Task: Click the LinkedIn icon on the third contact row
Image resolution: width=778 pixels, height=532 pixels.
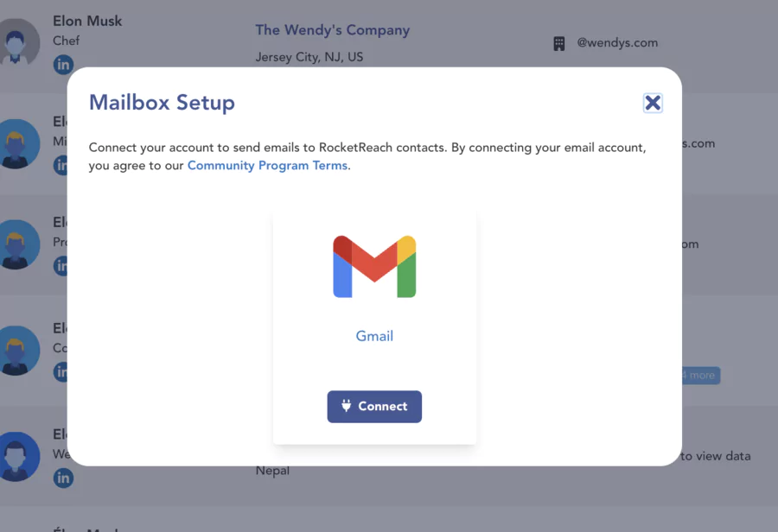Action: click(63, 265)
